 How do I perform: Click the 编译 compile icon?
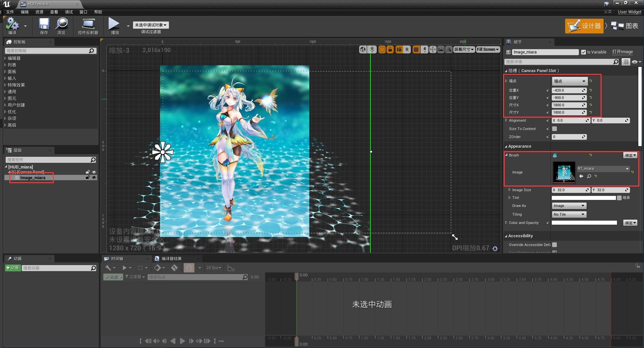(x=12, y=24)
